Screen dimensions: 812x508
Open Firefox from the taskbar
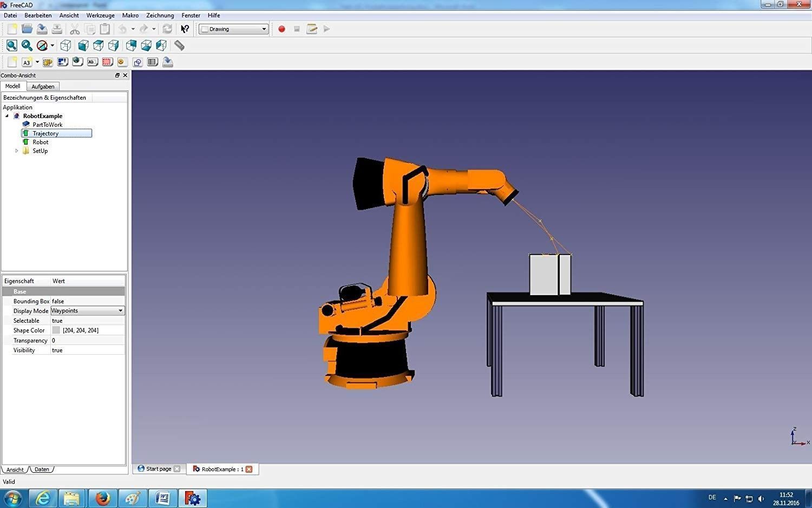tap(102, 498)
